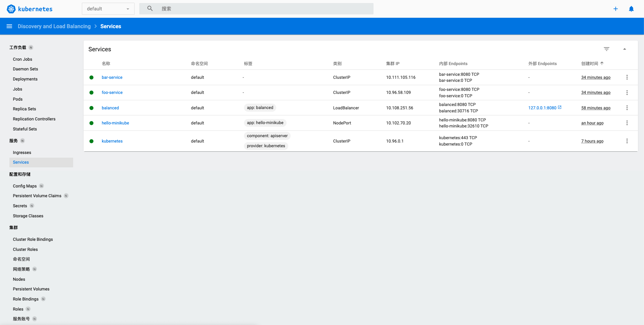Click green status dot of hello-minikube
Image resolution: width=644 pixels, height=325 pixels.
(x=91, y=123)
